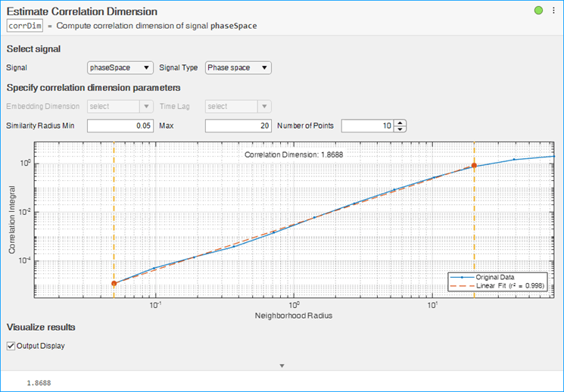Open the three-dot task options menu
This screenshot has height=392, width=564.
point(553,11)
